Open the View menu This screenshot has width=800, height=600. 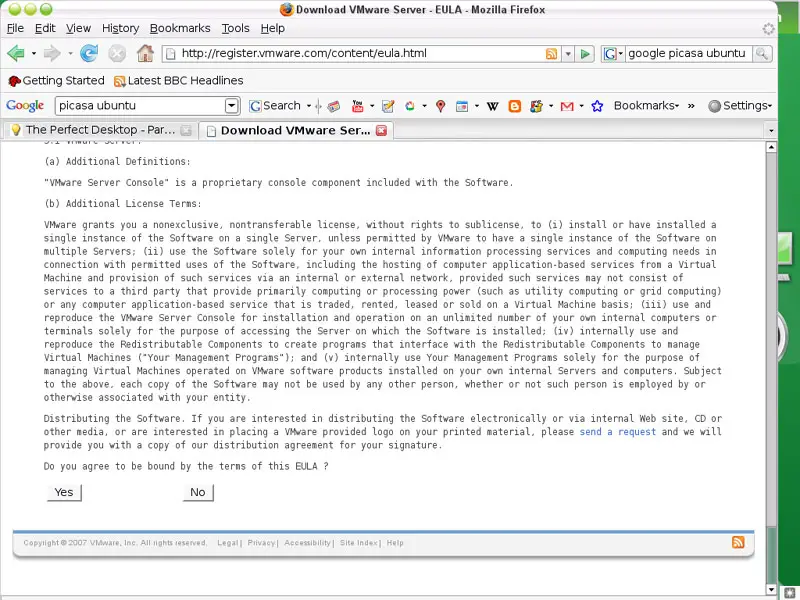(x=78, y=29)
